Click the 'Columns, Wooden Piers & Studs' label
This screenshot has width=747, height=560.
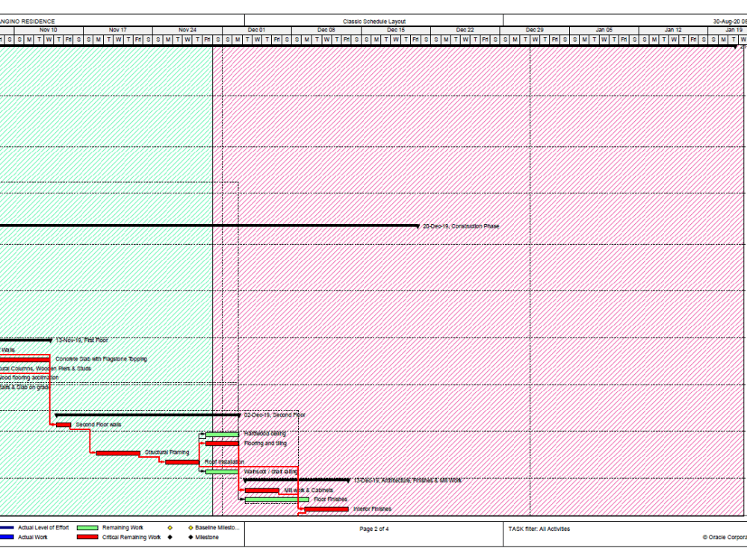52,369
